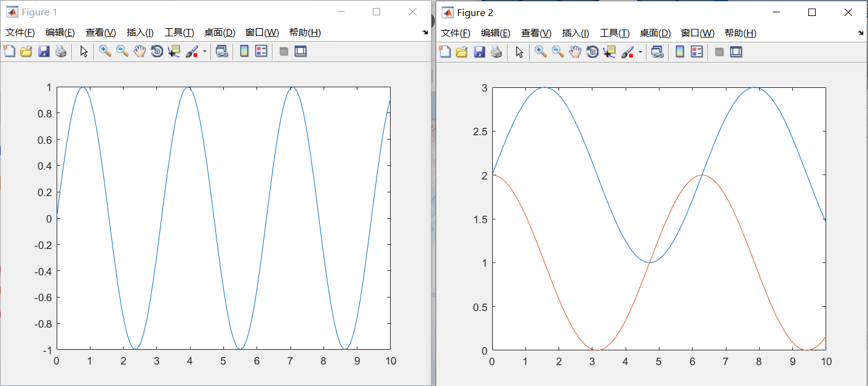The width and height of the screenshot is (868, 386).
Task: Click Figure 1 title bar text
Action: 39,12
